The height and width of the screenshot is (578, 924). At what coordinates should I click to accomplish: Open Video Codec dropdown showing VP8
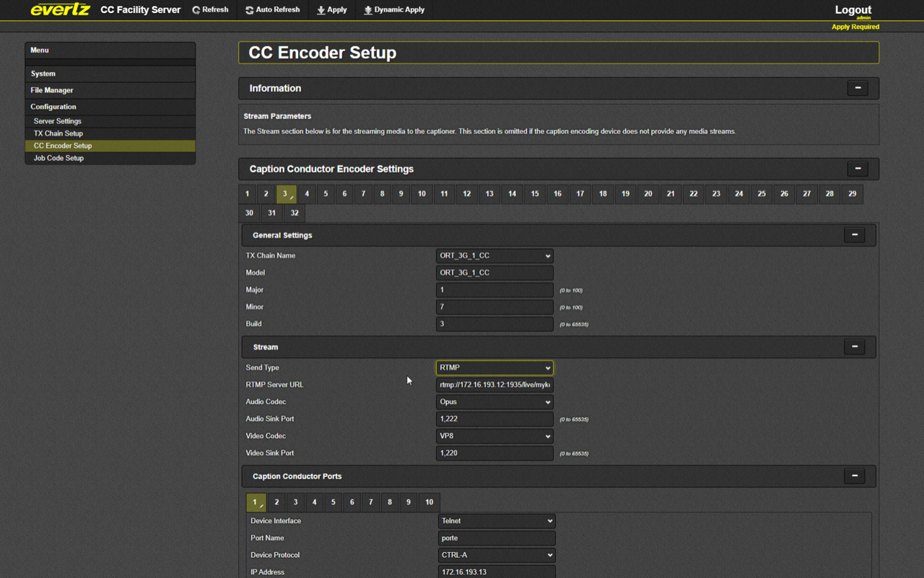pos(494,436)
